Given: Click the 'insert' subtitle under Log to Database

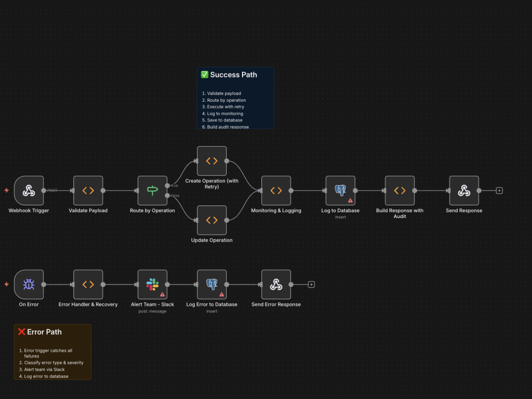Looking at the screenshot, I should tap(340, 217).
